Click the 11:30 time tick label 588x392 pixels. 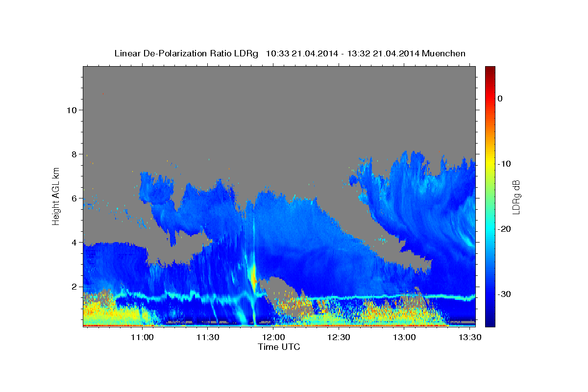[208, 337]
